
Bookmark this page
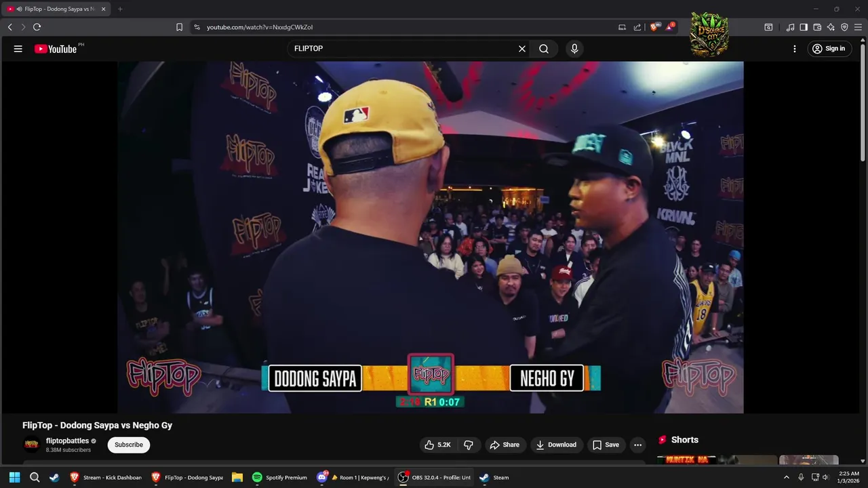coord(179,27)
